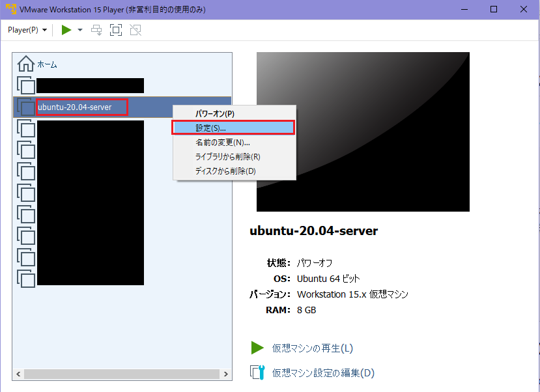Close the VMware Player window
The width and height of the screenshot is (540, 392).
(524, 9)
